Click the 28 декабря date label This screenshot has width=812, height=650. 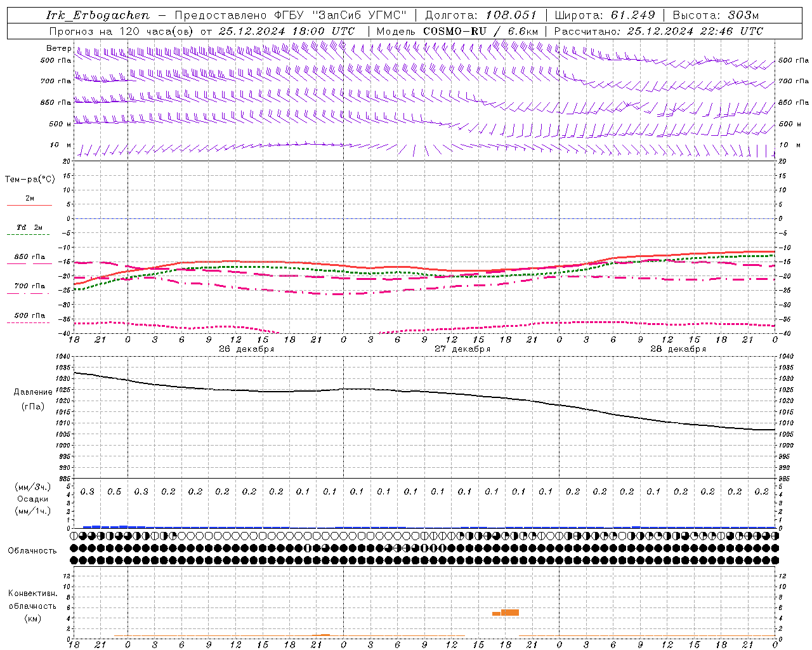coord(678,349)
